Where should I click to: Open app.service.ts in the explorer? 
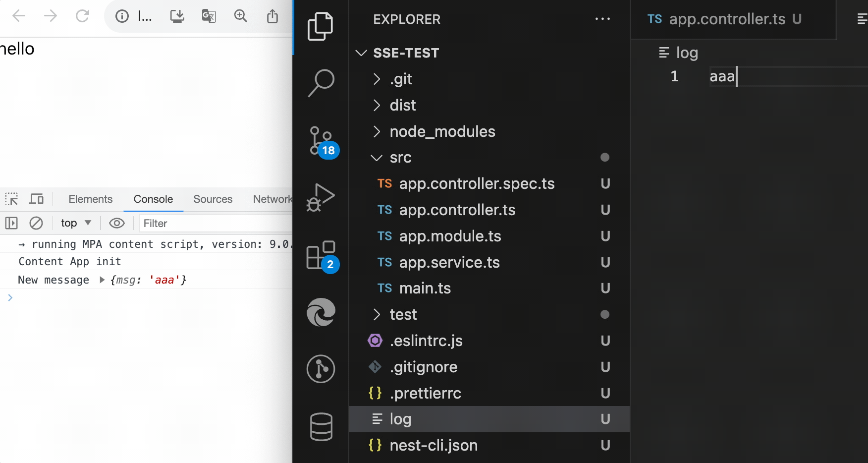449,262
